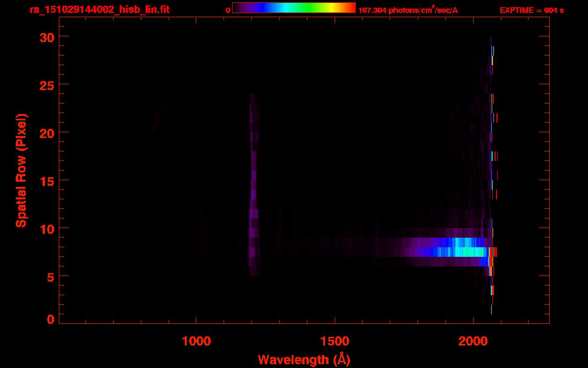Click the purple vertical emission line near 1200 Å

[x=253, y=184]
